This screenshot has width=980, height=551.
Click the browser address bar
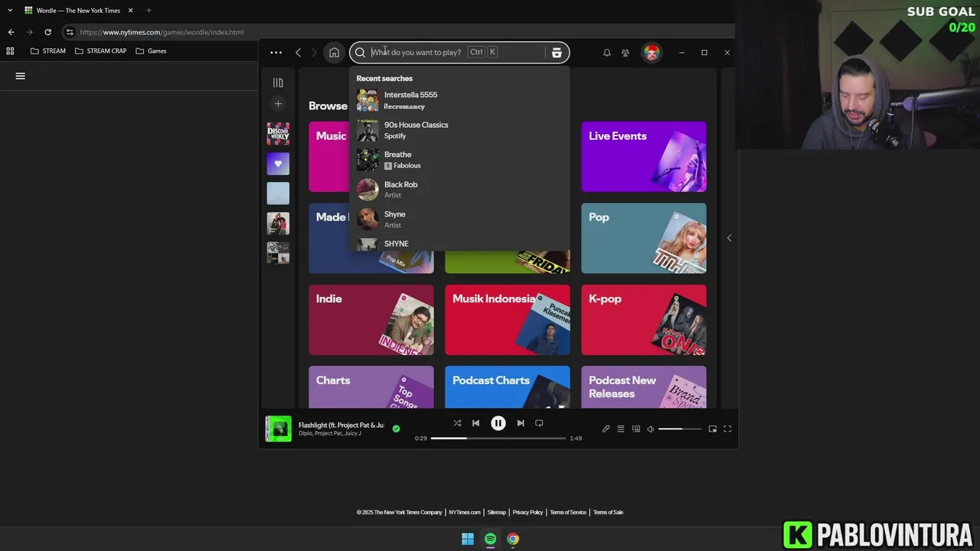click(398, 32)
